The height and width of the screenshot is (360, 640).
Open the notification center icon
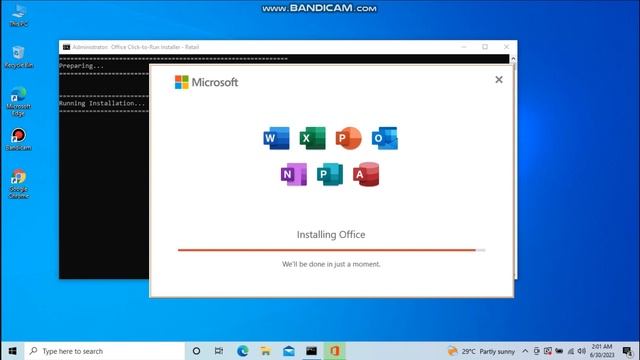pos(628,351)
